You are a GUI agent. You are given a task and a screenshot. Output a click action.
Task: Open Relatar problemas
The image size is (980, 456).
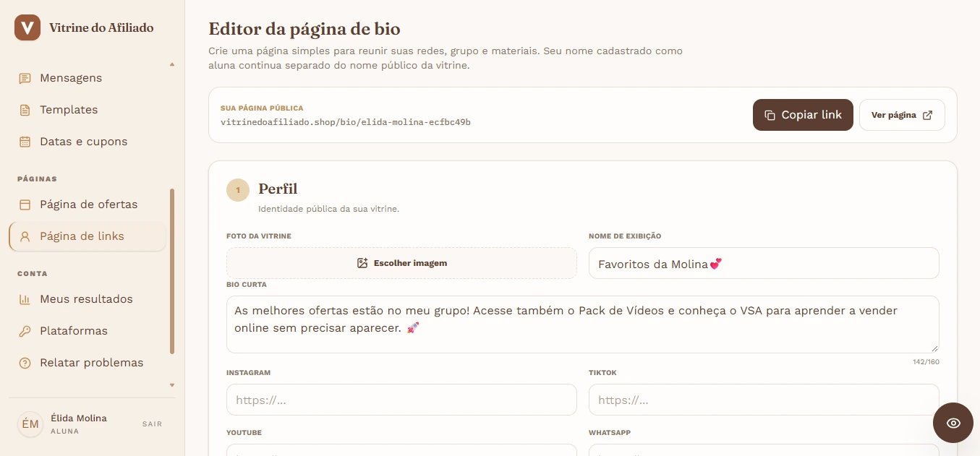[x=88, y=363]
